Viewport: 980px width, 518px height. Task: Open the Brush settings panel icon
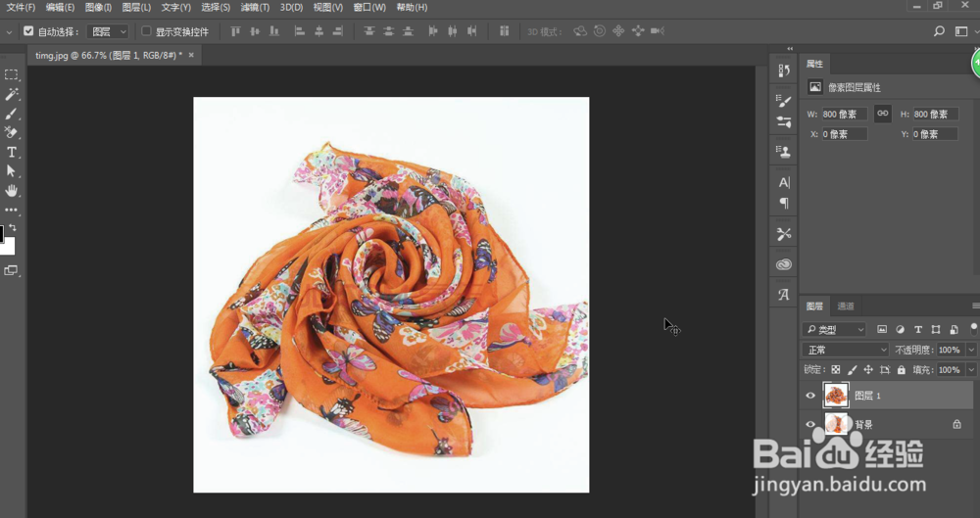coord(784,101)
